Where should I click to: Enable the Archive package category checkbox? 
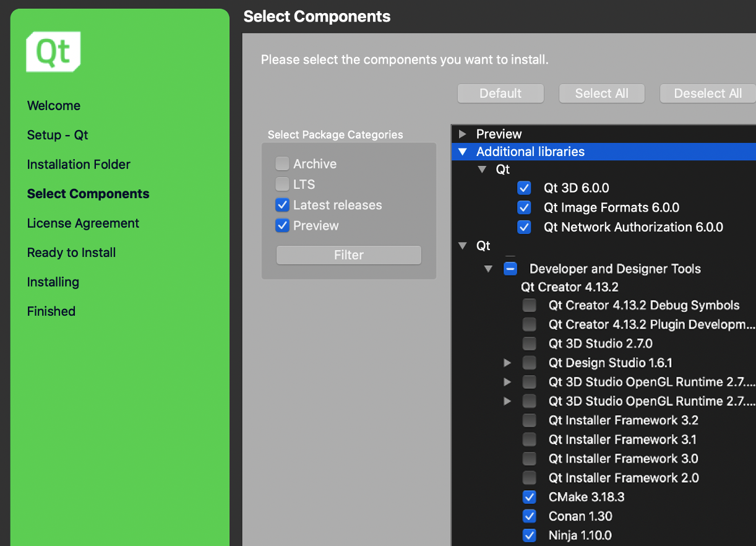[282, 164]
